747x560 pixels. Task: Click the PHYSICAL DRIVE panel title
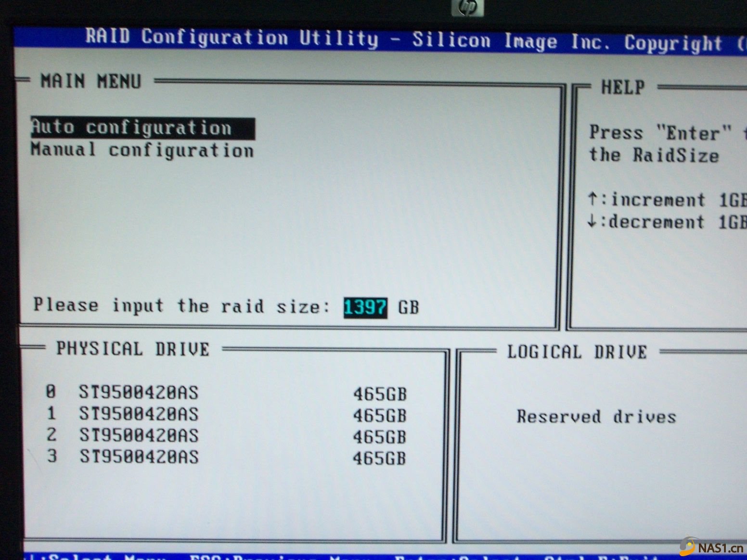coord(133,349)
